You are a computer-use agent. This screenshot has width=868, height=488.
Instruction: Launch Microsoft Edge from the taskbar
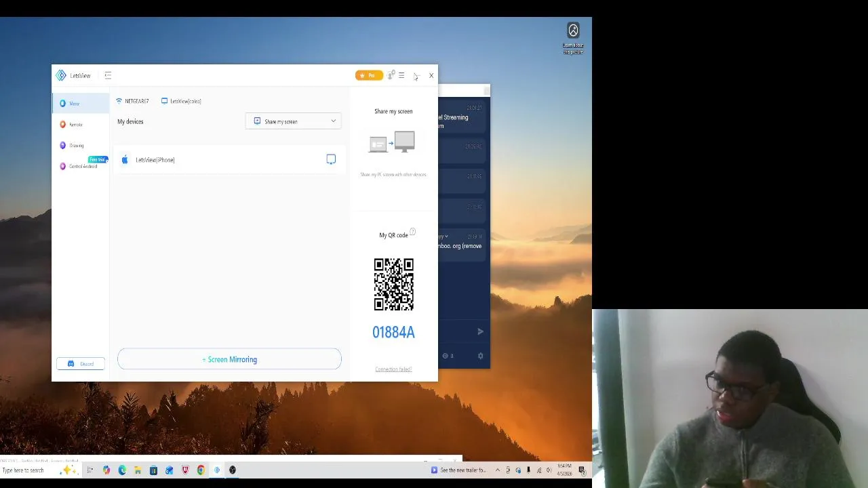tap(122, 470)
